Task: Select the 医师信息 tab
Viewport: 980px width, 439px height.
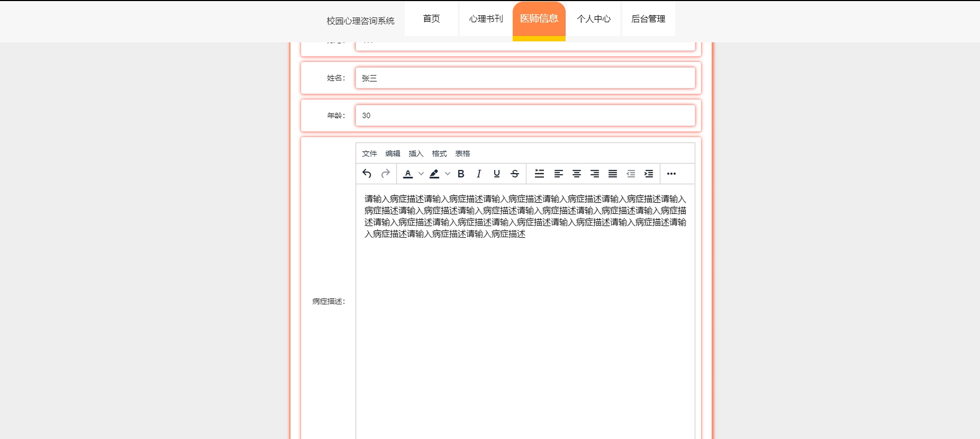Action: [x=539, y=20]
